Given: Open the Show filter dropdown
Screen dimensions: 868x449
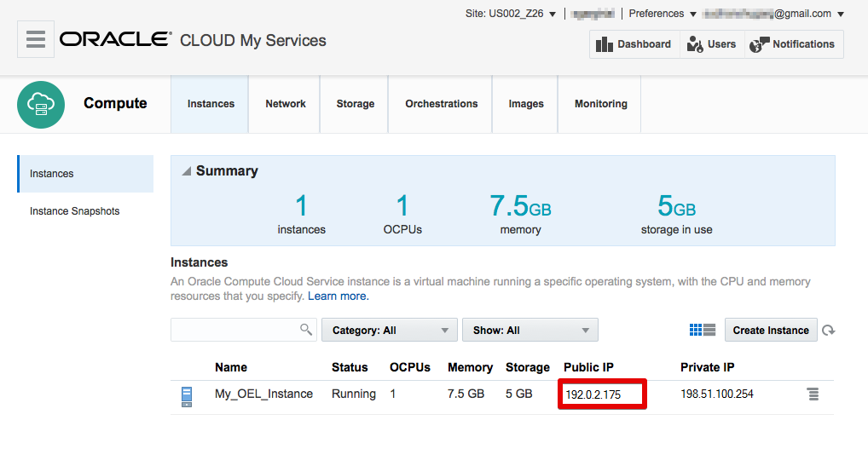Looking at the screenshot, I should [x=529, y=331].
